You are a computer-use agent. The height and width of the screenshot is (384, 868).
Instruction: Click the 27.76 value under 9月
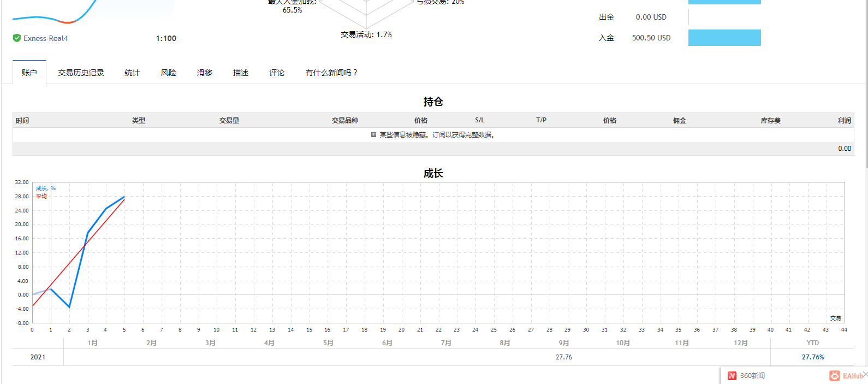(x=564, y=357)
